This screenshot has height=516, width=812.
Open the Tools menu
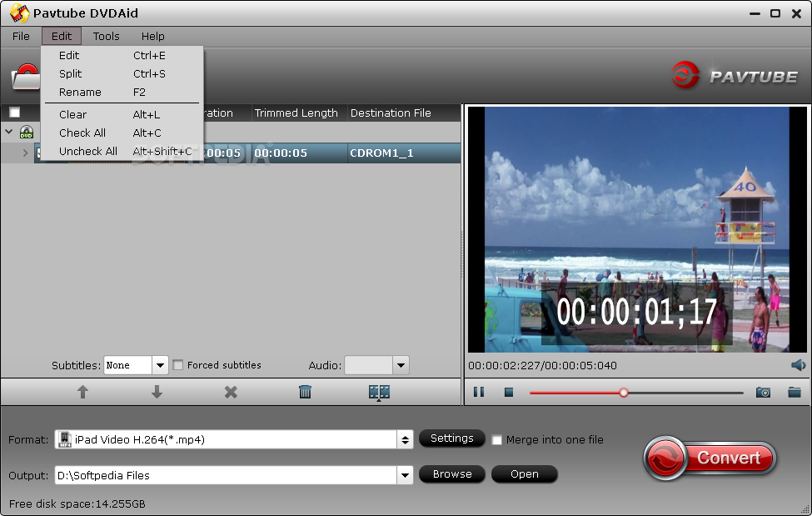106,37
